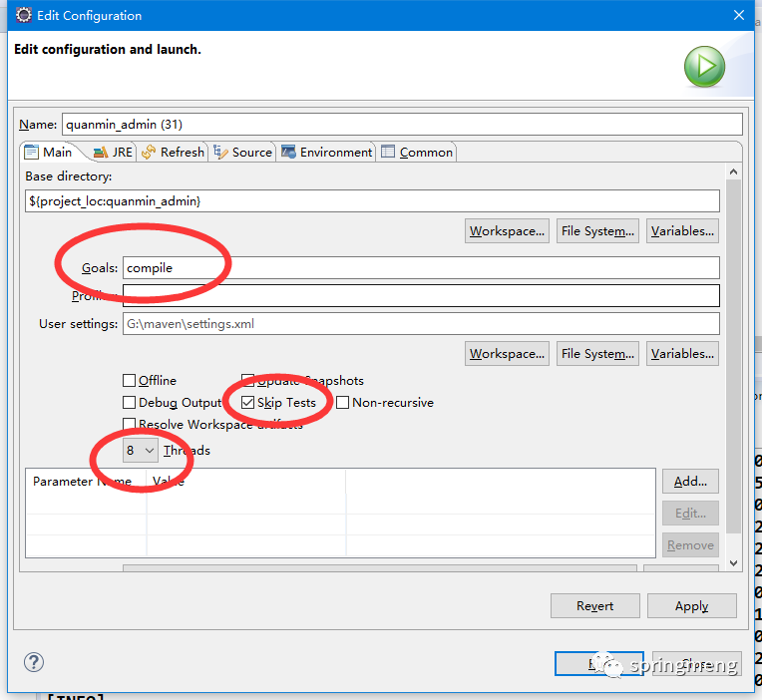Click the Parameter Name column header
Image resolution: width=762 pixels, height=700 pixels.
tap(86, 482)
